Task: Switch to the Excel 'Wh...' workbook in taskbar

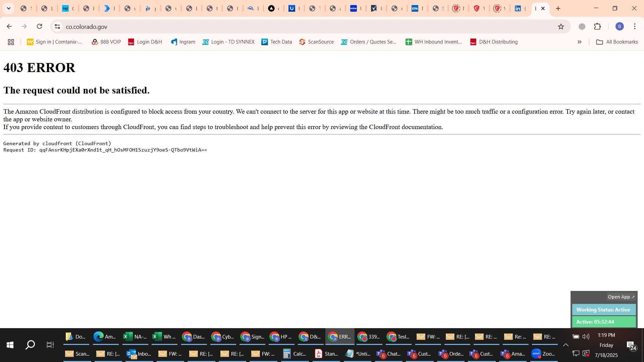Action: [x=164, y=337]
